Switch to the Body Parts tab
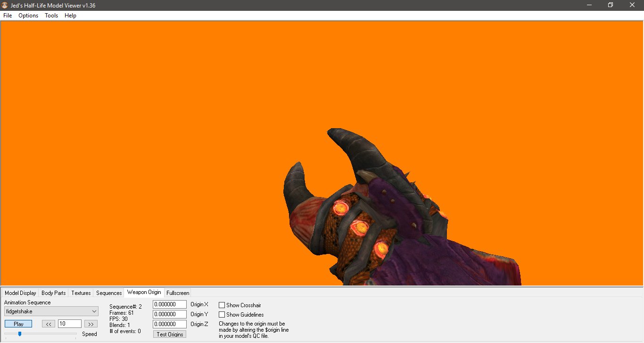 point(53,293)
